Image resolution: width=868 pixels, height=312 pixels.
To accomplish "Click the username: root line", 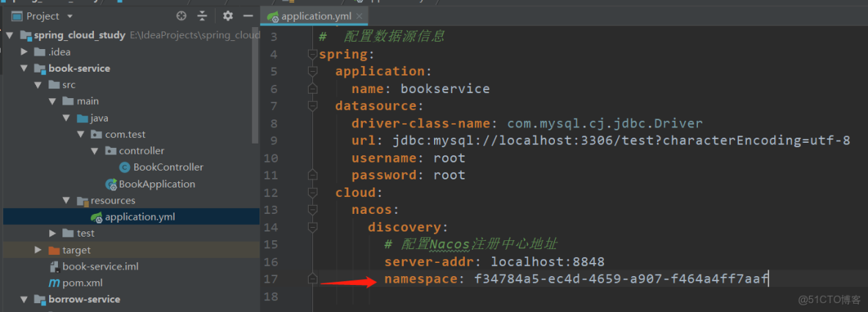I will [408, 158].
